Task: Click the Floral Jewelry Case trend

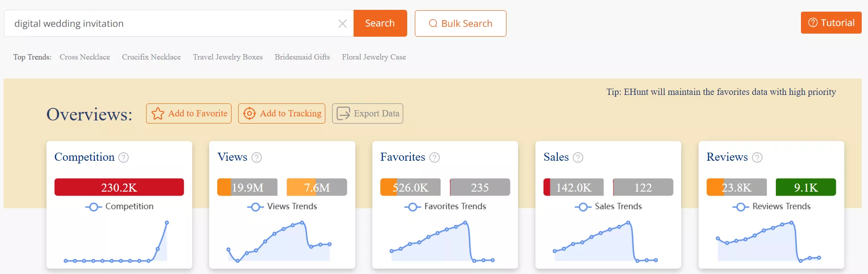Action: click(x=374, y=57)
